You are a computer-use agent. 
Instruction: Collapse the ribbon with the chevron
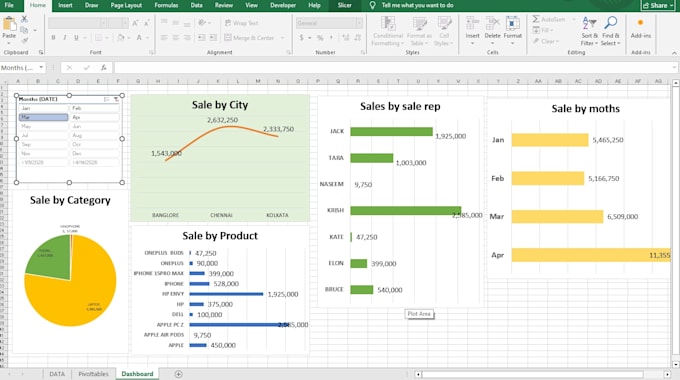point(674,53)
